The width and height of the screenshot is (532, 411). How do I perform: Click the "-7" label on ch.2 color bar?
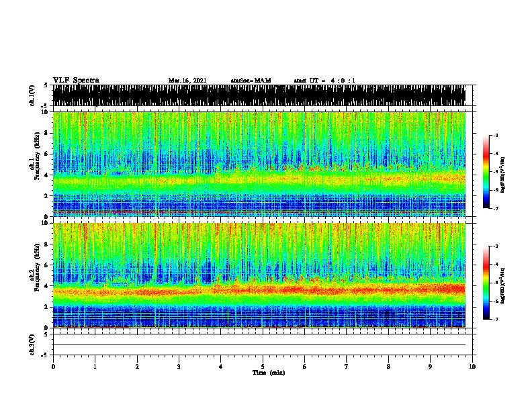pyautogui.click(x=496, y=320)
